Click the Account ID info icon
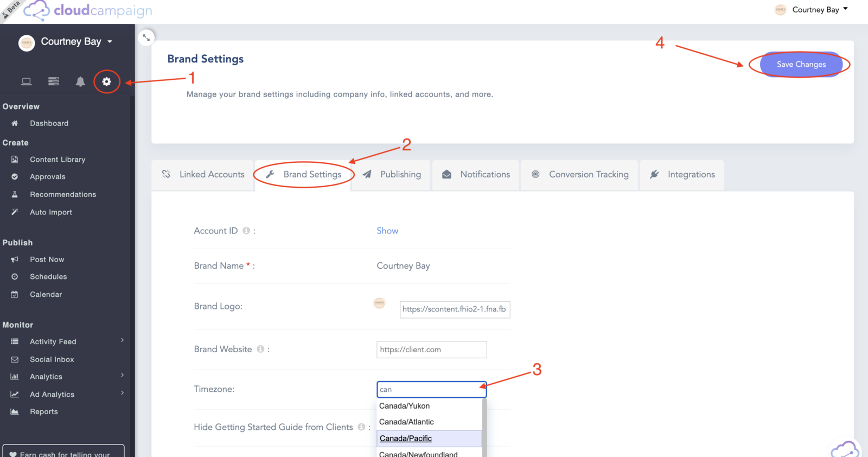 click(246, 231)
